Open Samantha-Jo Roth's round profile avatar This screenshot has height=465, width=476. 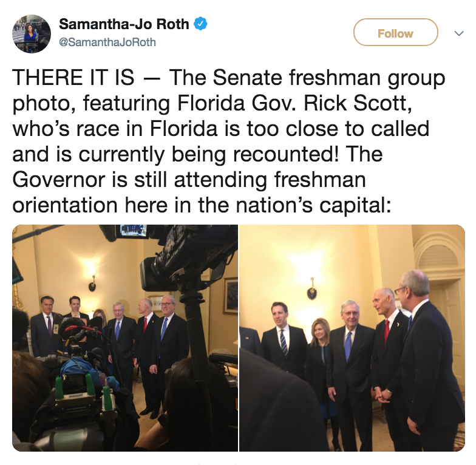click(32, 34)
